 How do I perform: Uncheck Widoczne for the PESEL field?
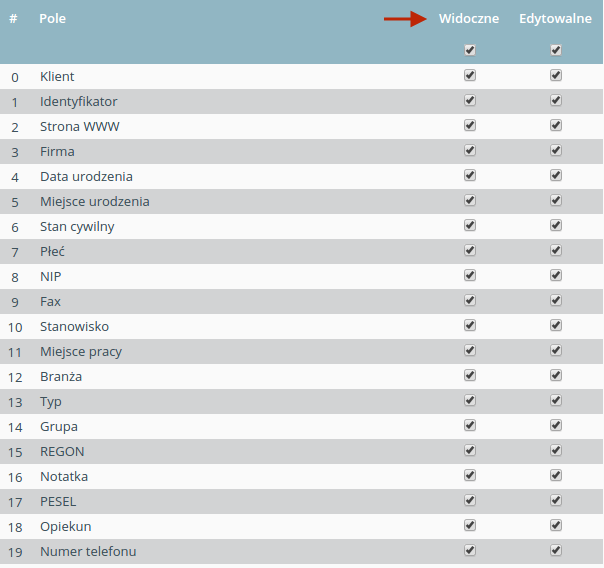(470, 500)
